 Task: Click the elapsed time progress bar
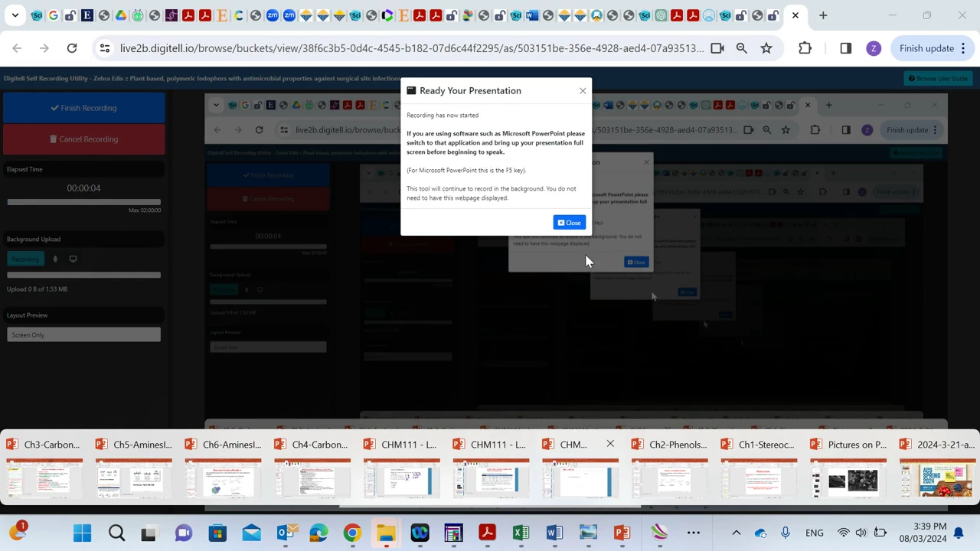83,202
